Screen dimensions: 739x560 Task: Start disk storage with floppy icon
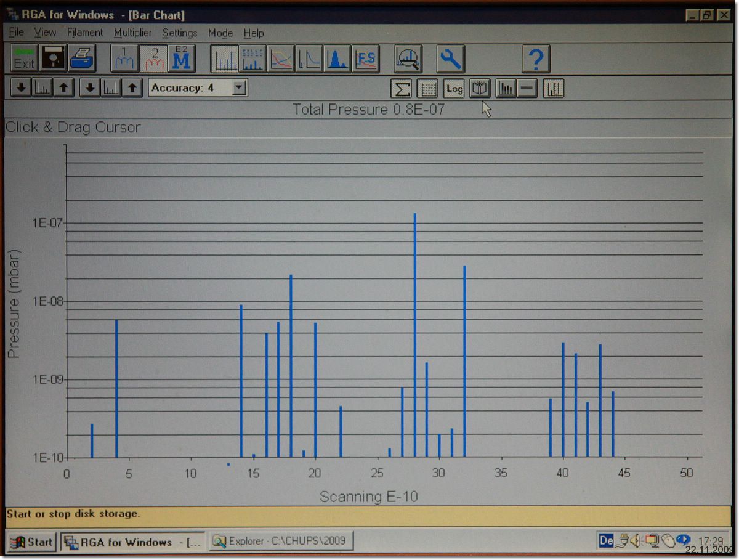(53, 59)
